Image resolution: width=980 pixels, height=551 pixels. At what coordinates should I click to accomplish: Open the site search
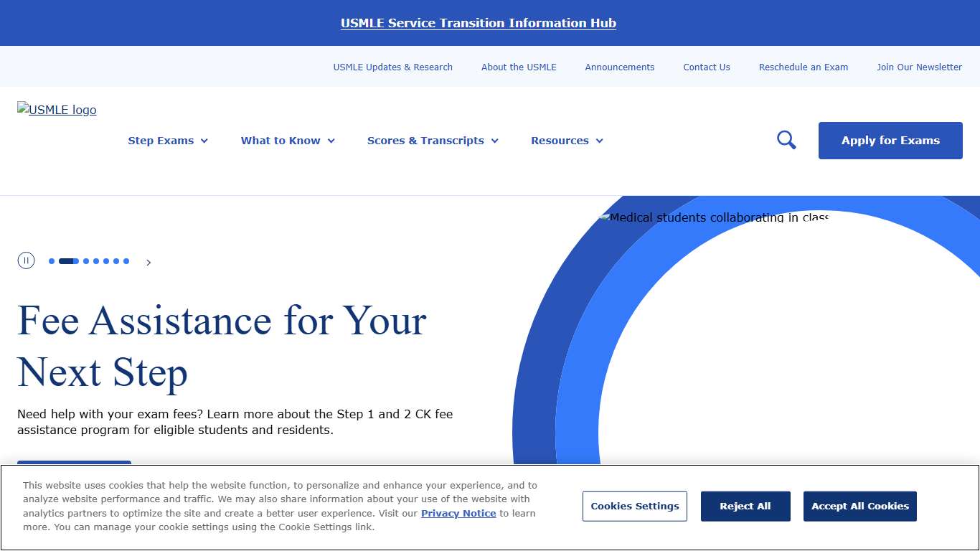coord(786,140)
